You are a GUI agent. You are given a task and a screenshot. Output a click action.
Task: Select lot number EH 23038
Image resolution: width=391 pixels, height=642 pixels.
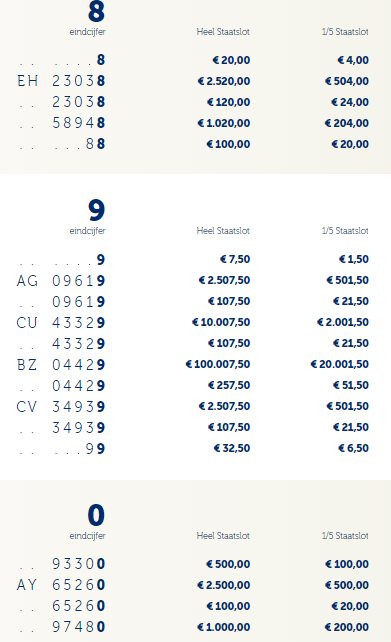point(61,81)
